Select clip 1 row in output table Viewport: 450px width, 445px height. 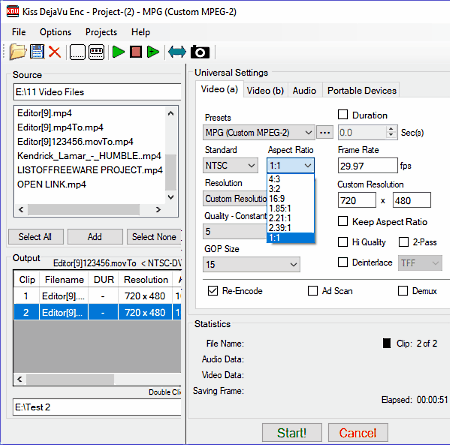point(97,296)
